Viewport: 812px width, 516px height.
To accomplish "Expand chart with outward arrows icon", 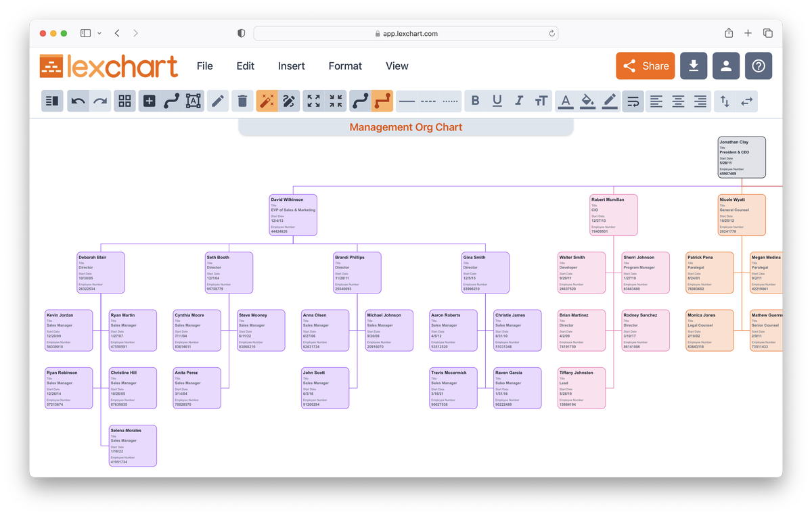I will (313, 101).
